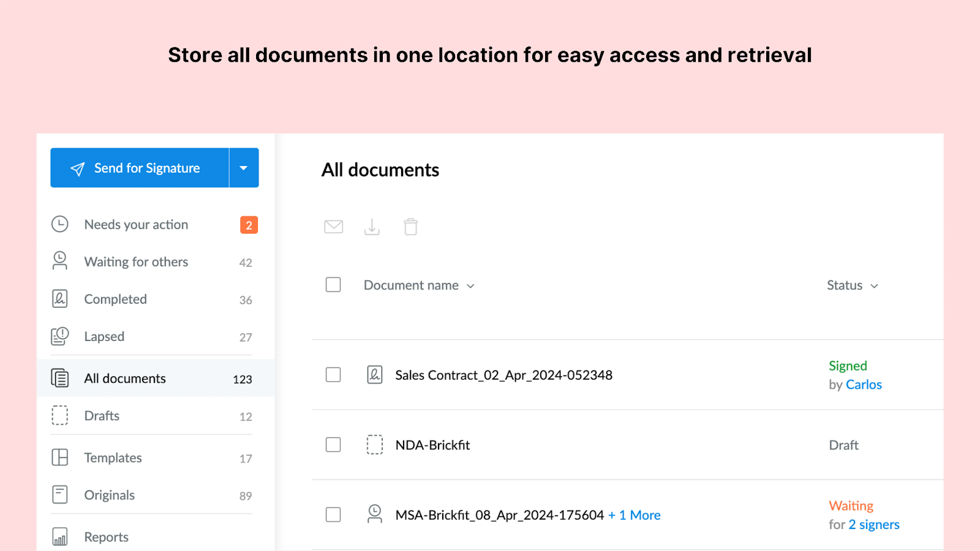Click the Originals document icon in sidebar

[x=59, y=494]
